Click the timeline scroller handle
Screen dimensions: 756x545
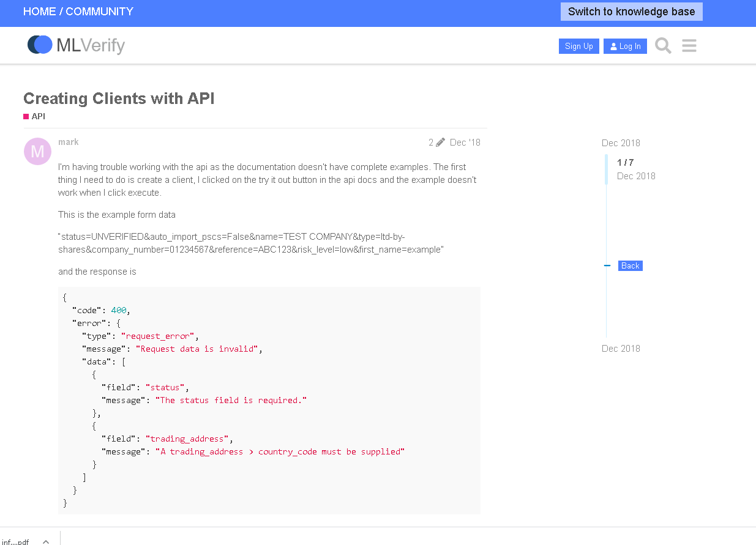click(x=606, y=169)
